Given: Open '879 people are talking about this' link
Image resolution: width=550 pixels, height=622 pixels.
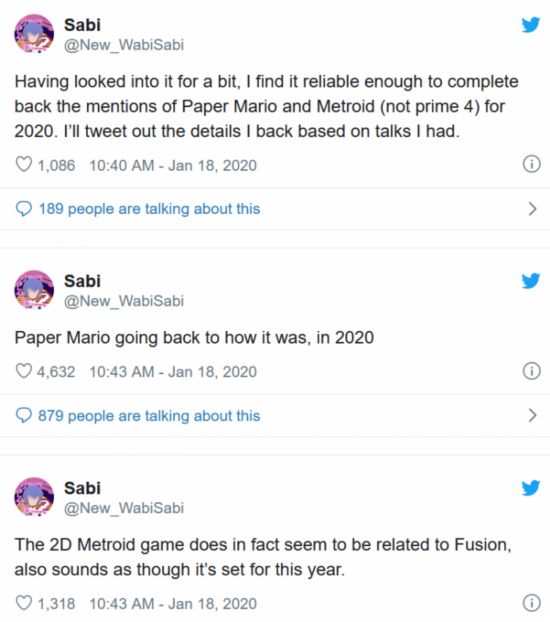Looking at the screenshot, I should [x=149, y=416].
